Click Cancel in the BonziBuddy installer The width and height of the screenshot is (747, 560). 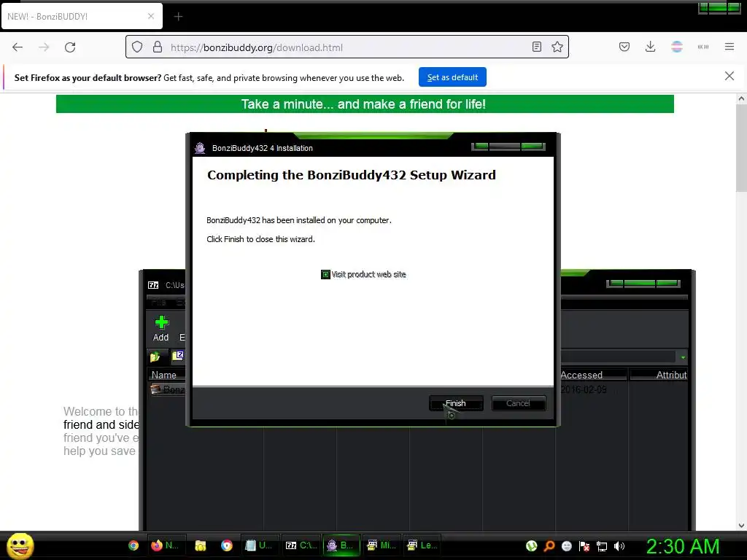click(x=519, y=403)
